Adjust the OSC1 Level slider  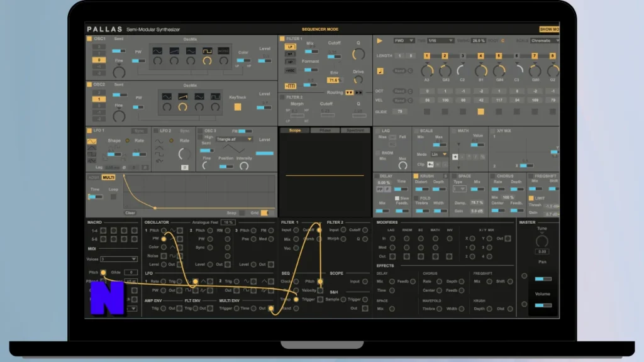click(x=265, y=61)
